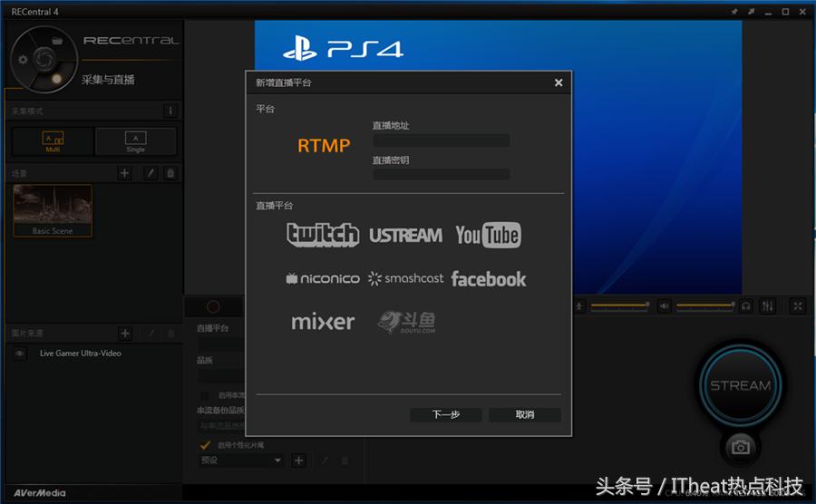Choose the smashcast platform logo
The height and width of the screenshot is (504, 816).
[406, 279]
